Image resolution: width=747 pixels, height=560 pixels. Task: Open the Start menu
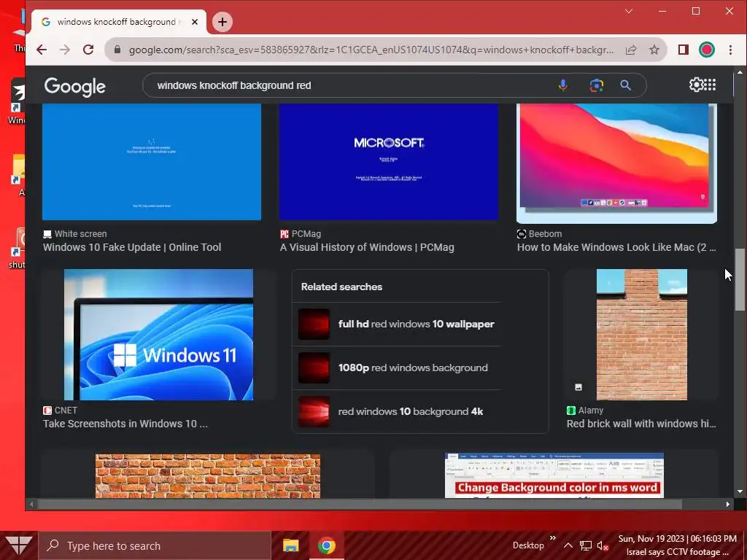click(18, 545)
